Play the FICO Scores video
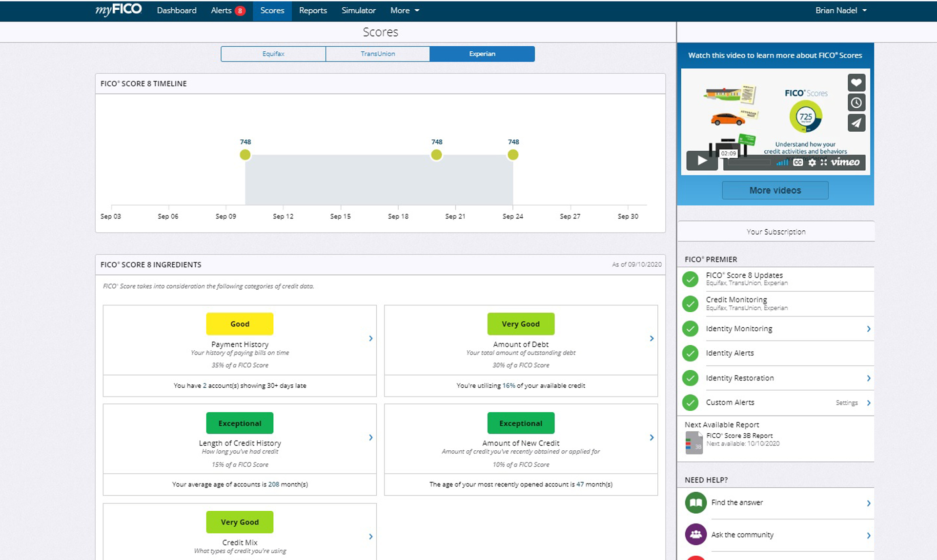The height and width of the screenshot is (560, 937). (x=702, y=160)
